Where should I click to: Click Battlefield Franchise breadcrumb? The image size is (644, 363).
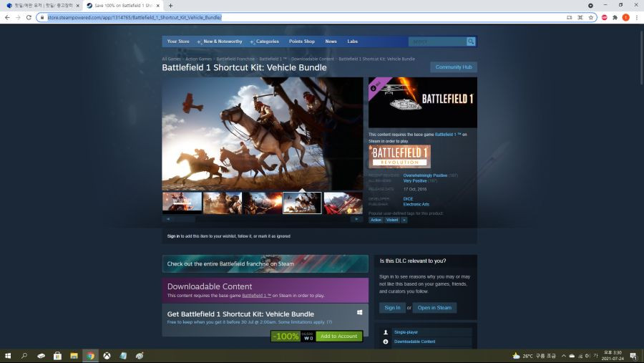235,59
